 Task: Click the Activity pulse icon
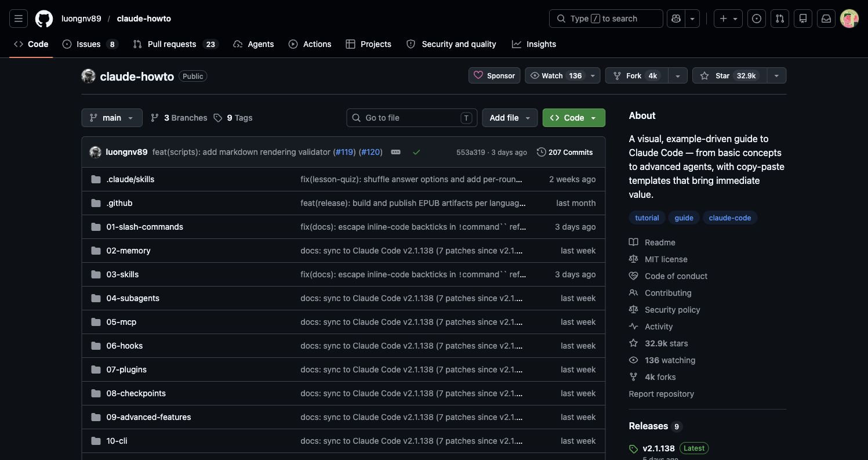click(x=634, y=327)
